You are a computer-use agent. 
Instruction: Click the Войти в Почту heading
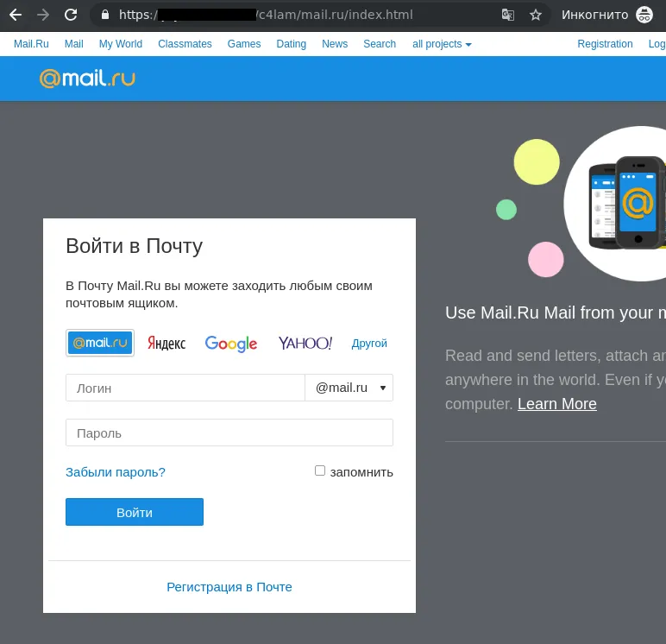point(135,246)
